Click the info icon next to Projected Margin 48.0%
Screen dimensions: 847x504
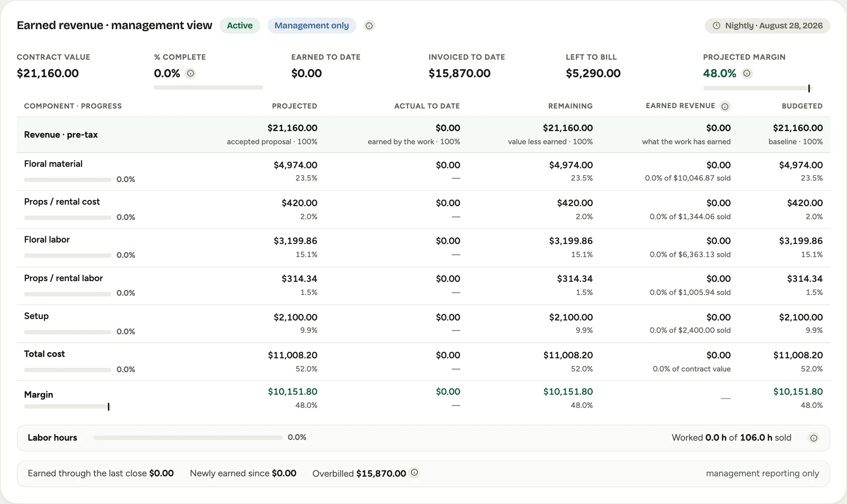747,74
